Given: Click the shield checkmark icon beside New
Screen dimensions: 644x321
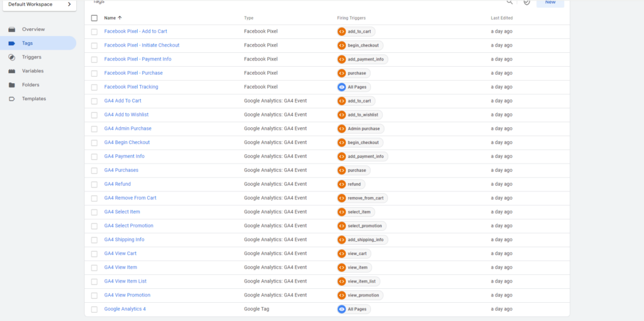Looking at the screenshot, I should click(x=526, y=3).
